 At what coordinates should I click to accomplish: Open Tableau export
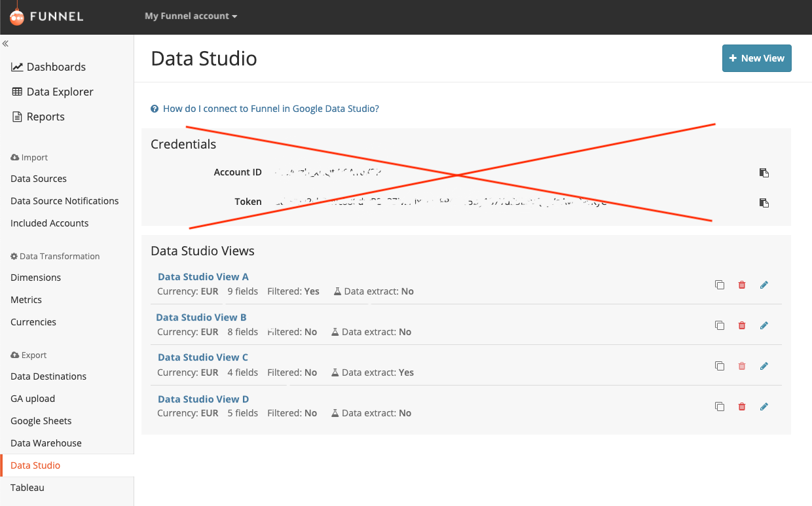[x=28, y=488]
